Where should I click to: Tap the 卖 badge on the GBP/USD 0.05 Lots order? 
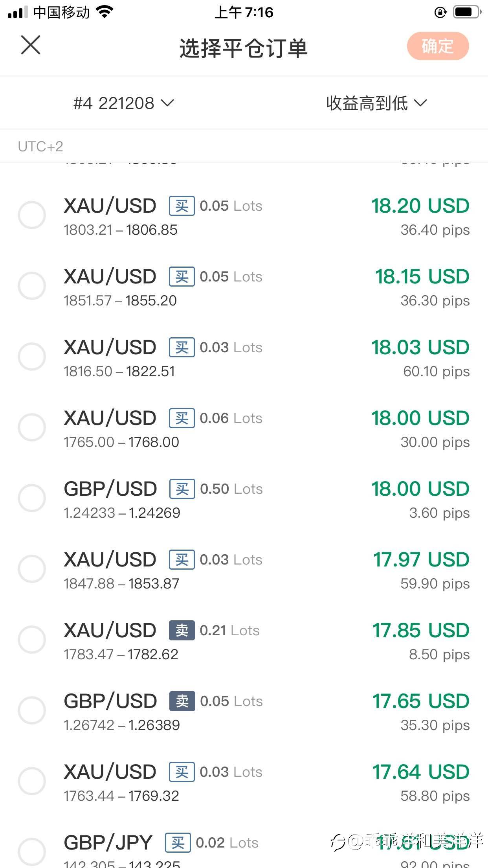coord(182,701)
